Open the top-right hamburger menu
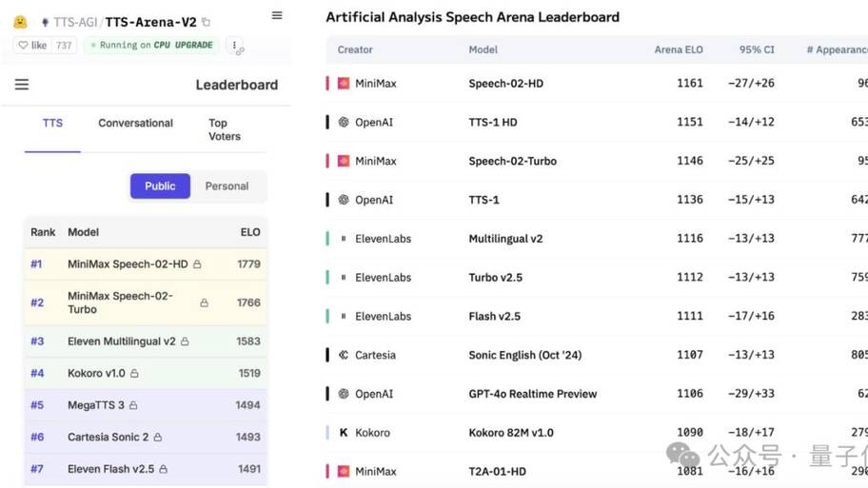 pyautogui.click(x=277, y=15)
